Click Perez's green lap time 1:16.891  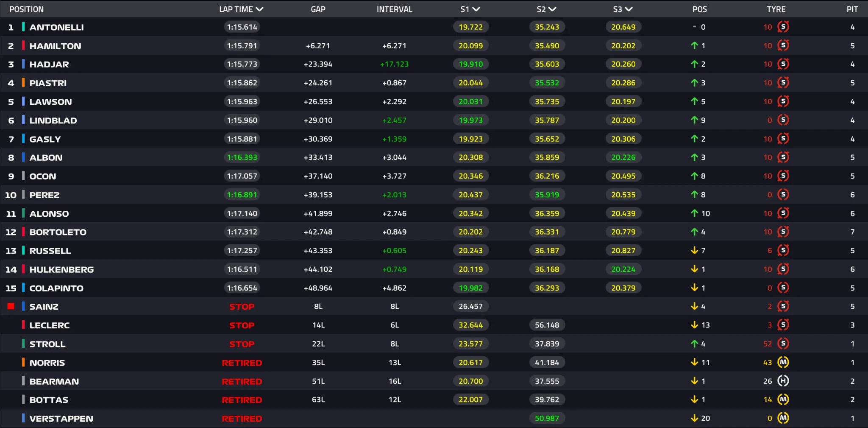(242, 195)
